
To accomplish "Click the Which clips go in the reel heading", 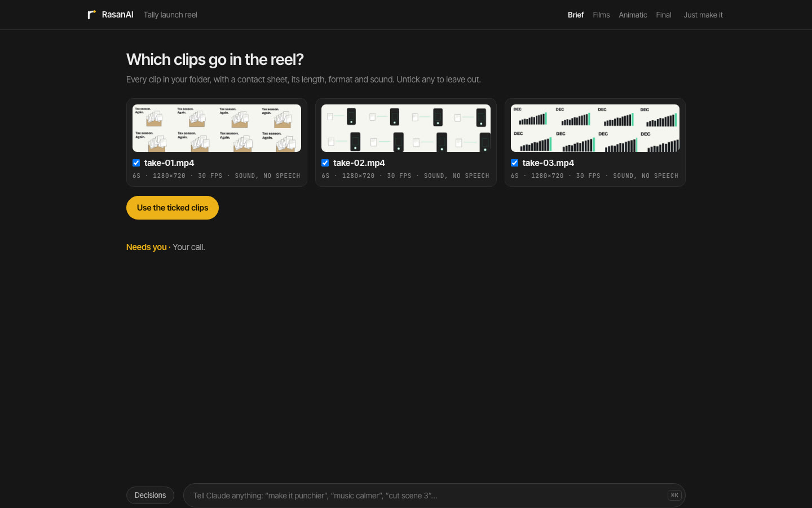I will click(x=215, y=59).
